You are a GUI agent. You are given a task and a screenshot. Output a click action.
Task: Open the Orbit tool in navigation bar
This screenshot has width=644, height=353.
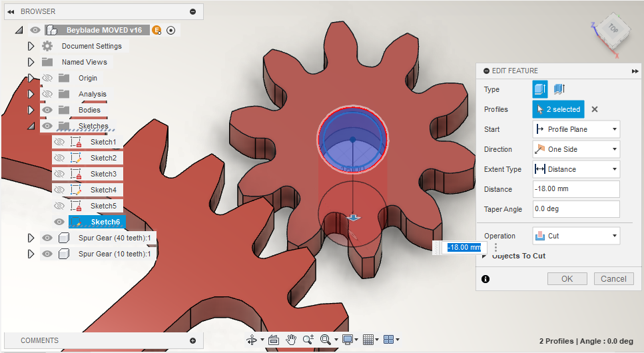(x=252, y=340)
